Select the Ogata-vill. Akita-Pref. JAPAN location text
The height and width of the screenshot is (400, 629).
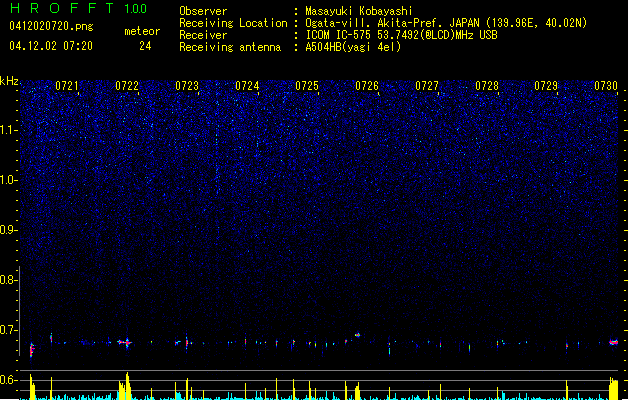tap(446, 23)
